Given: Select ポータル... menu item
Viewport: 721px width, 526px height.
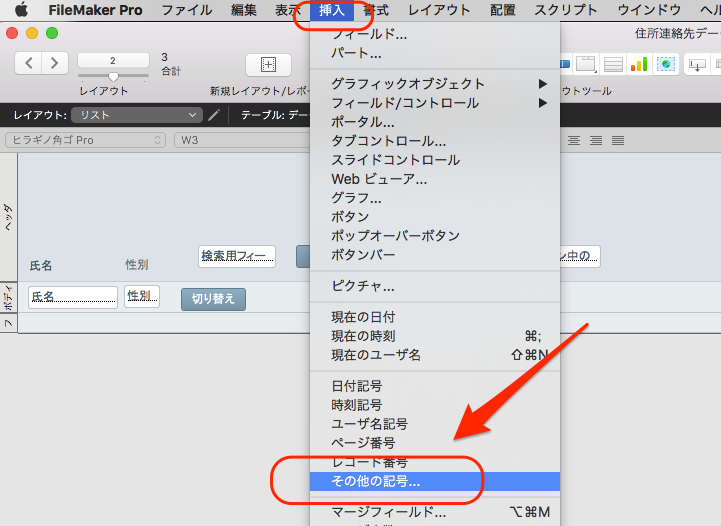Looking at the screenshot, I should 435,122.
